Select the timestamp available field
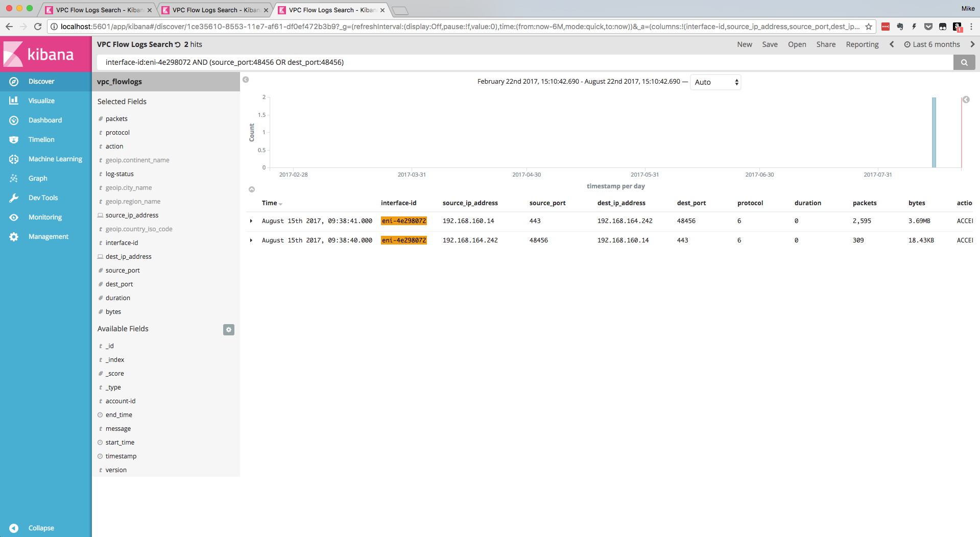Image resolution: width=980 pixels, height=537 pixels. [x=121, y=456]
